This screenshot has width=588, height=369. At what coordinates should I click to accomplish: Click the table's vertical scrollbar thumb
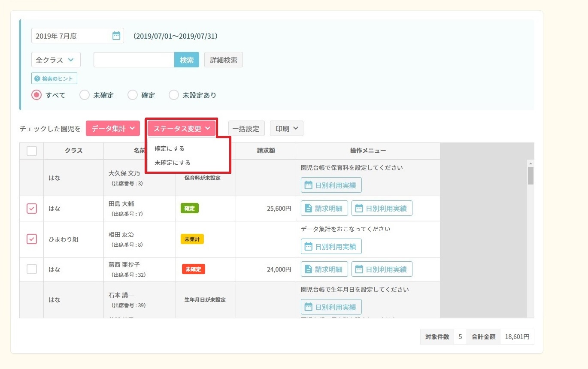pyautogui.click(x=530, y=175)
